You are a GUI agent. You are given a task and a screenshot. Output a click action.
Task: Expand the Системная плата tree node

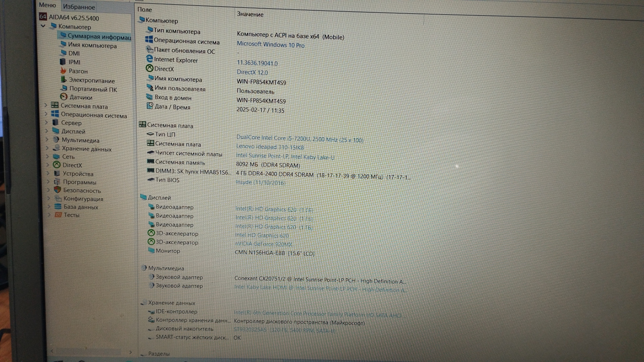coord(46,105)
